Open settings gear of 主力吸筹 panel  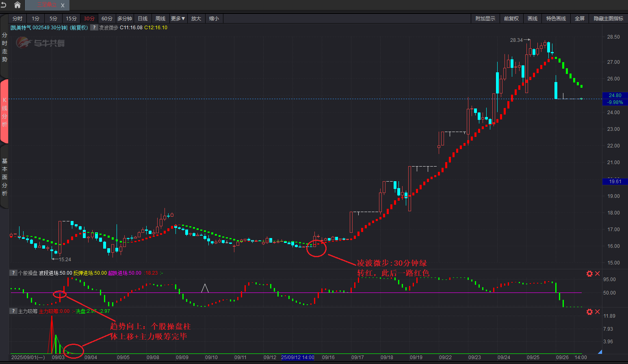pyautogui.click(x=589, y=312)
